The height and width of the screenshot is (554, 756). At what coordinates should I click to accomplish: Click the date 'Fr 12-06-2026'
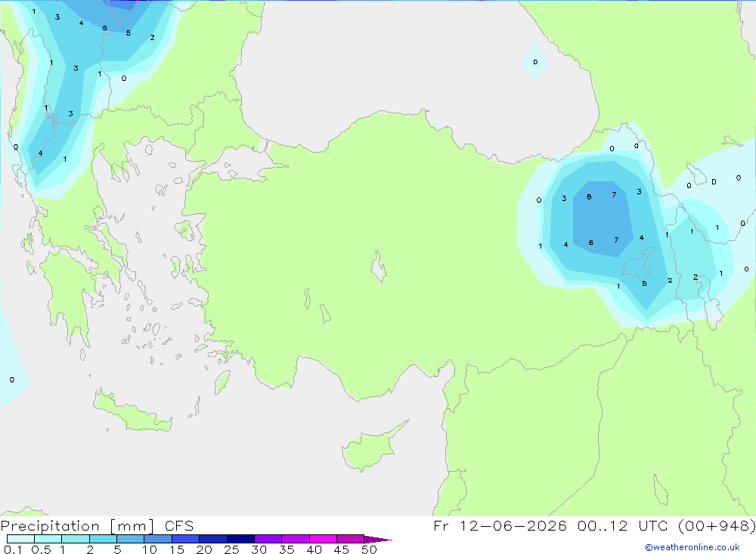point(500,525)
